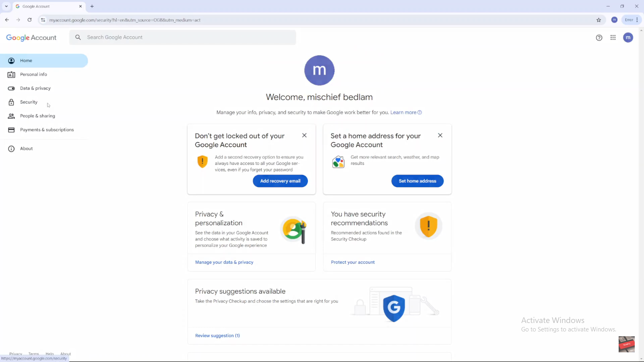Viewport: 644px width, 362px height.
Task: Click the Data & privacy toggle icon
Action: tap(11, 88)
